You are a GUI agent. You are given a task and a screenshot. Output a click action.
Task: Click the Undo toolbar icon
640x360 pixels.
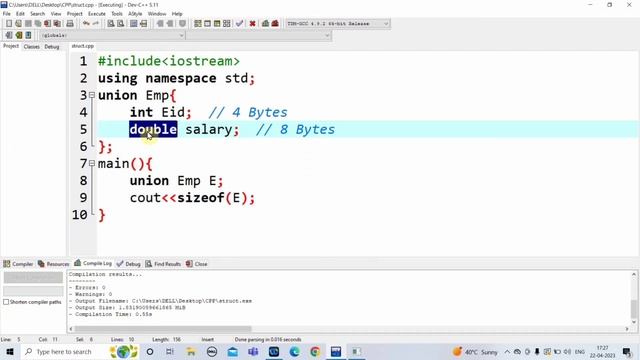point(86,24)
